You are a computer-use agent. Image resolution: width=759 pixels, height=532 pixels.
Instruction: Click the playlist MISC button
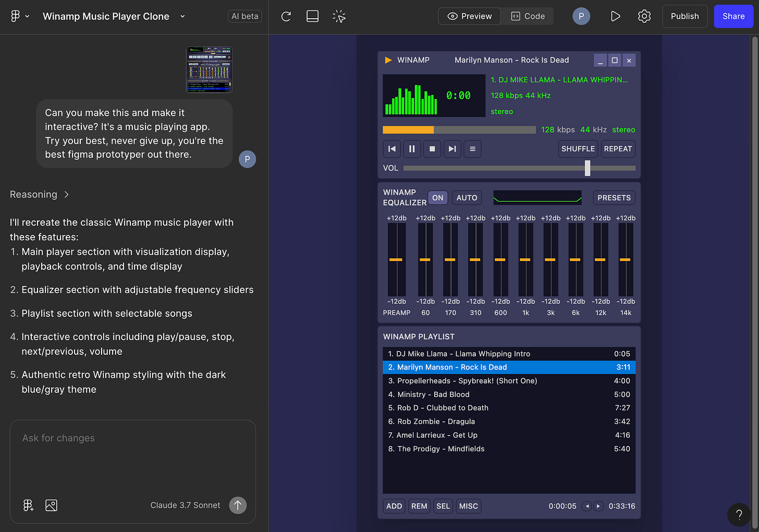coord(469,506)
